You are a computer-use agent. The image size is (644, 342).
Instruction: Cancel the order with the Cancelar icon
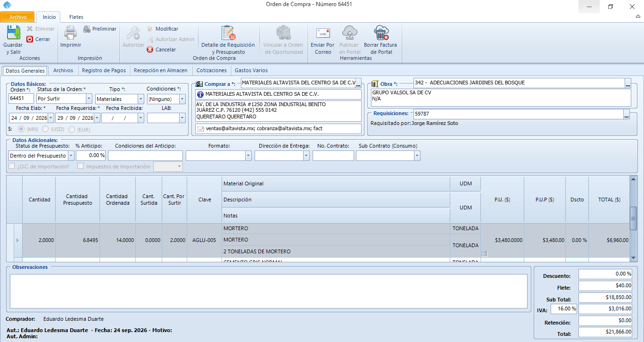[150, 50]
